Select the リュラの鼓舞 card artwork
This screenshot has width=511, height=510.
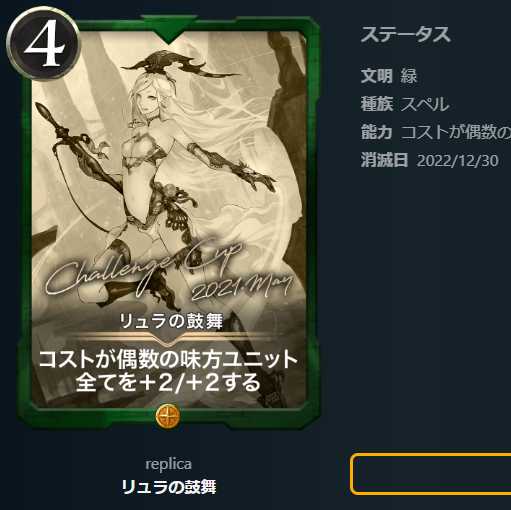[169, 218]
